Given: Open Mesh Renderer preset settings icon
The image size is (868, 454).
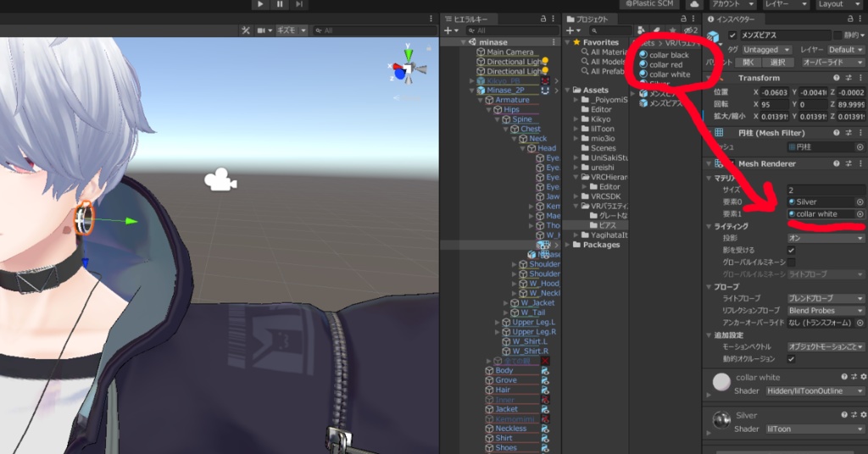Looking at the screenshot, I should pyautogui.click(x=849, y=163).
